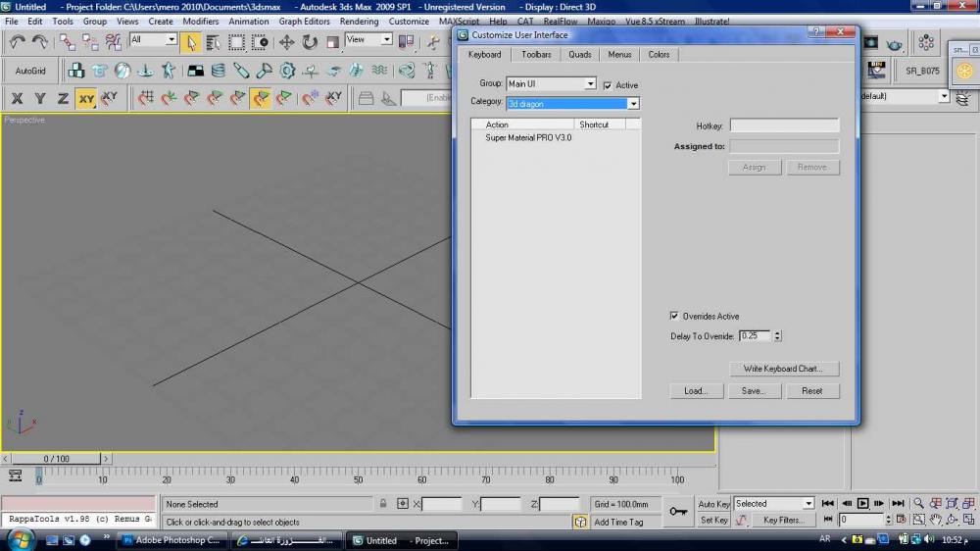The image size is (980, 551).
Task: Select the Select Object arrow tool
Action: [191, 42]
